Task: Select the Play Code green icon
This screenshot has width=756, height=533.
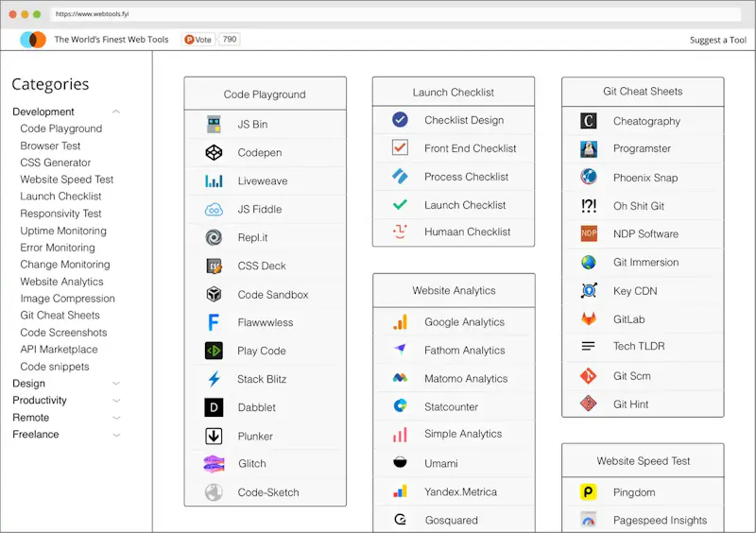Action: (x=214, y=351)
